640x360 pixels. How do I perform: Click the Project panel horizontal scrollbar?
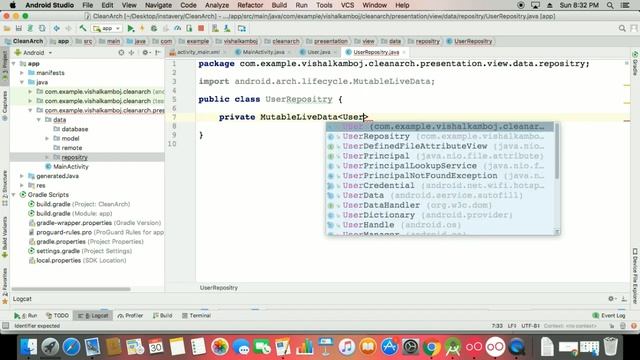pyautogui.click(x=70, y=289)
